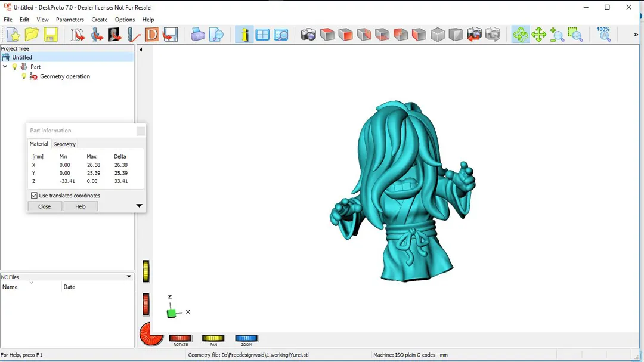Screen dimensions: 644x362
Task: Click the red circular rotation dial
Action: [151, 333]
